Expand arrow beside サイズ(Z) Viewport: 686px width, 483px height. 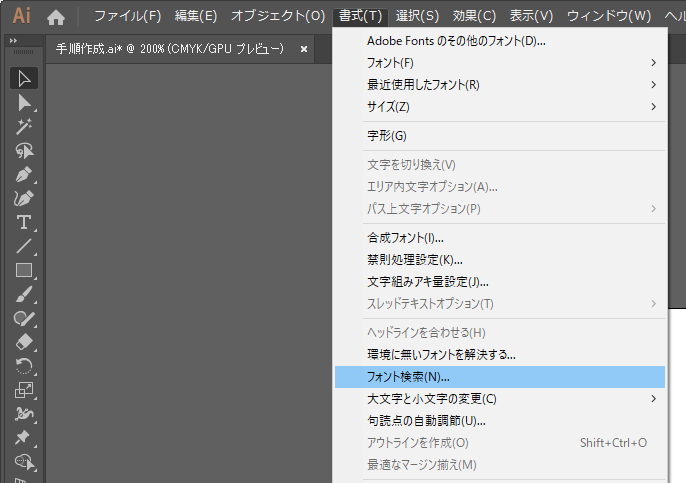pos(654,107)
